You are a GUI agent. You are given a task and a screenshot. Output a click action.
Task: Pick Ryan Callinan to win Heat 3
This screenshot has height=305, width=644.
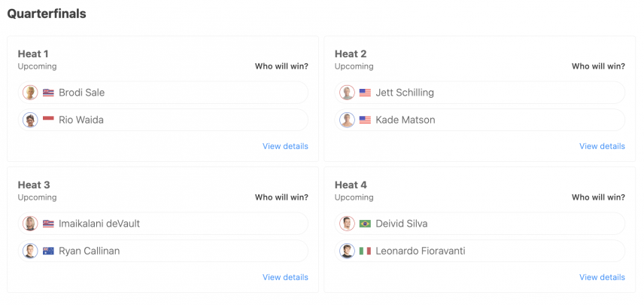pos(163,251)
